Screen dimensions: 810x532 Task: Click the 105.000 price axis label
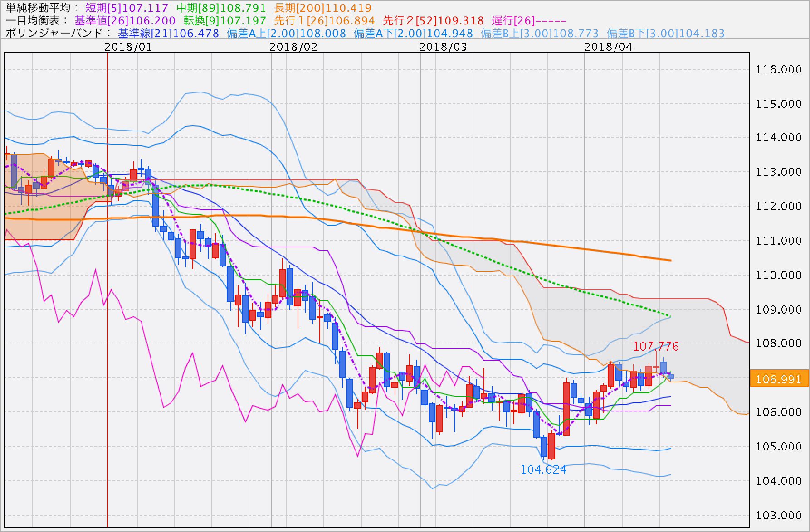(779, 446)
